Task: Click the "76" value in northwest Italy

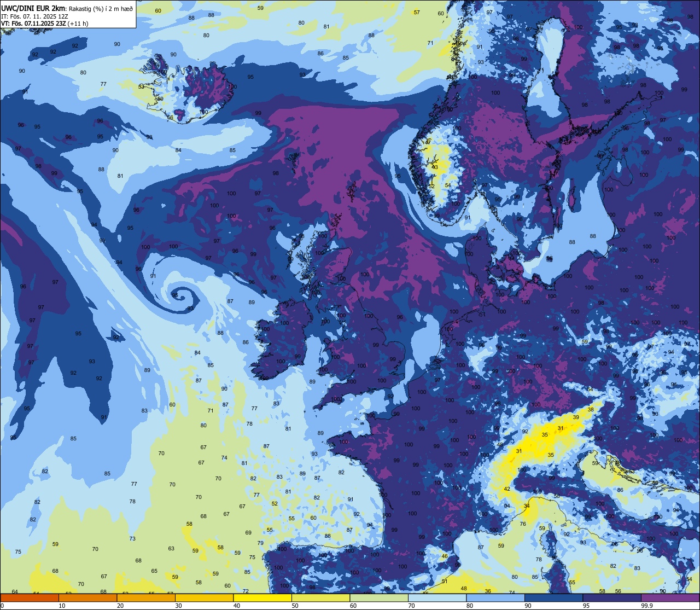Action: point(523,524)
